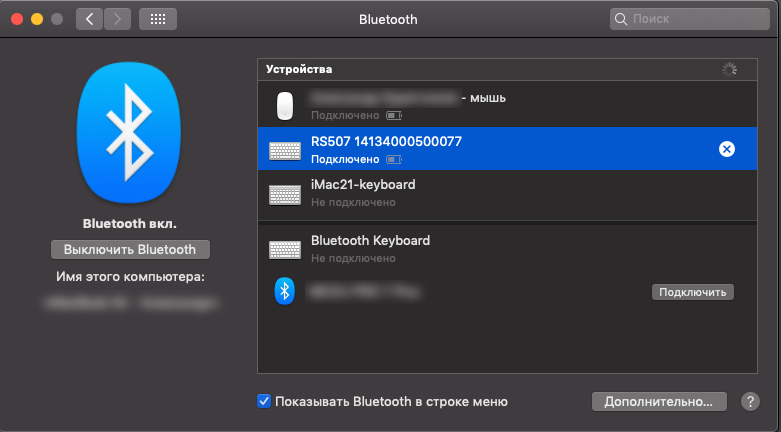Remove the RS507 device with X button
The image size is (781, 432).
[727, 149]
